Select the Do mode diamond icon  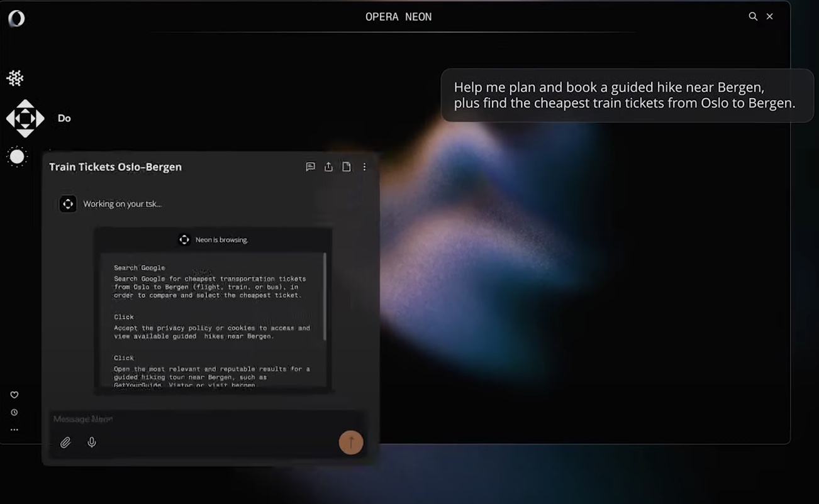25,118
